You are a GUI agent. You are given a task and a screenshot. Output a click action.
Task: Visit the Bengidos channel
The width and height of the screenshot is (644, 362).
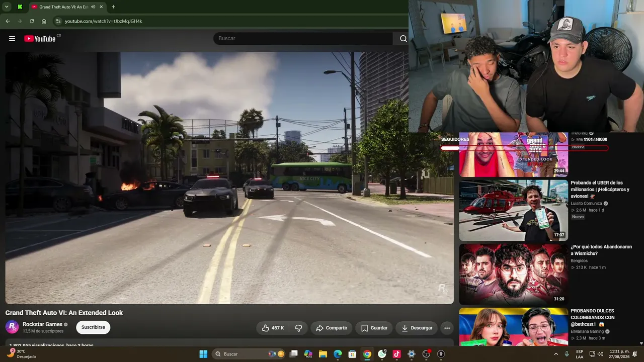coord(579,260)
